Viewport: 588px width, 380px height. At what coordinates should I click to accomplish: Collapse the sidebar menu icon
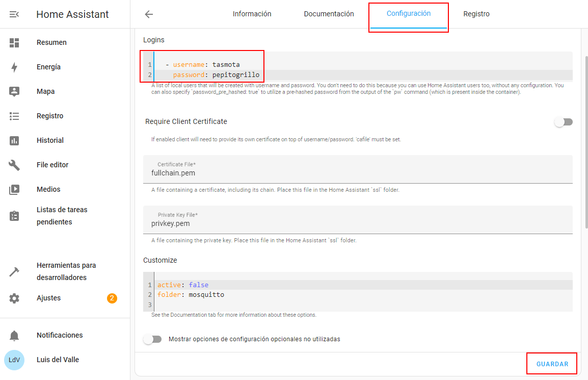coord(14,14)
